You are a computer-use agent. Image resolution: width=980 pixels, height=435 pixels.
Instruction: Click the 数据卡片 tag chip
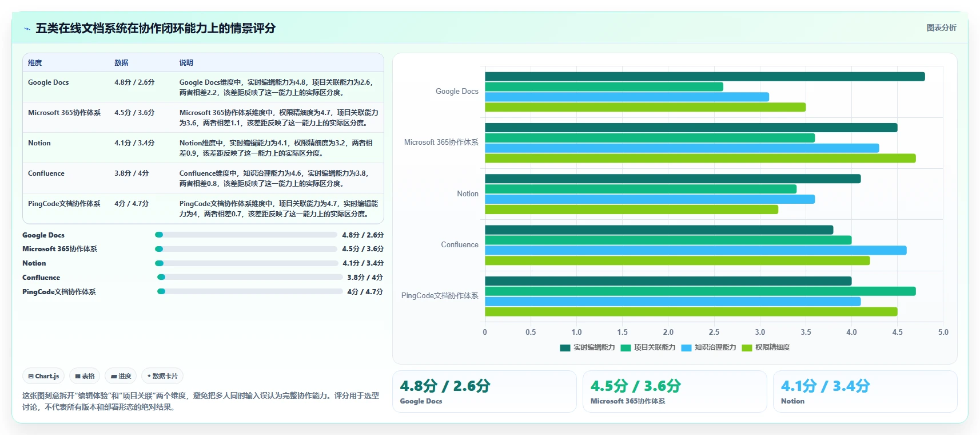162,376
